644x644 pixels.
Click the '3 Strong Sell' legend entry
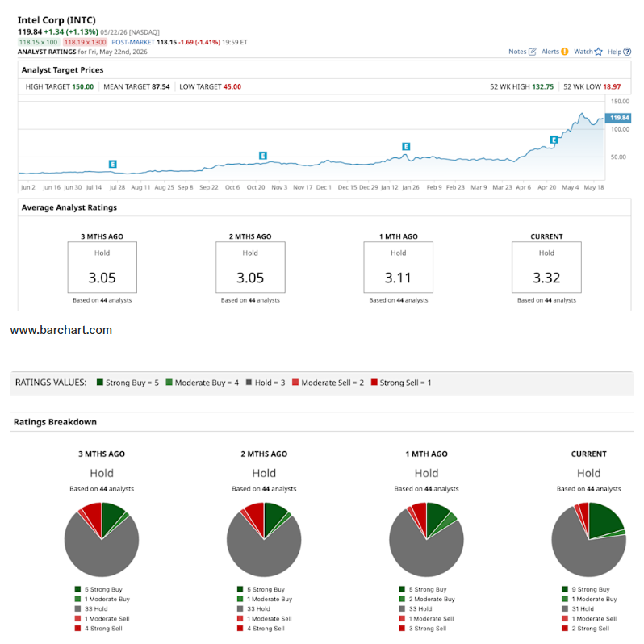coord(423,629)
